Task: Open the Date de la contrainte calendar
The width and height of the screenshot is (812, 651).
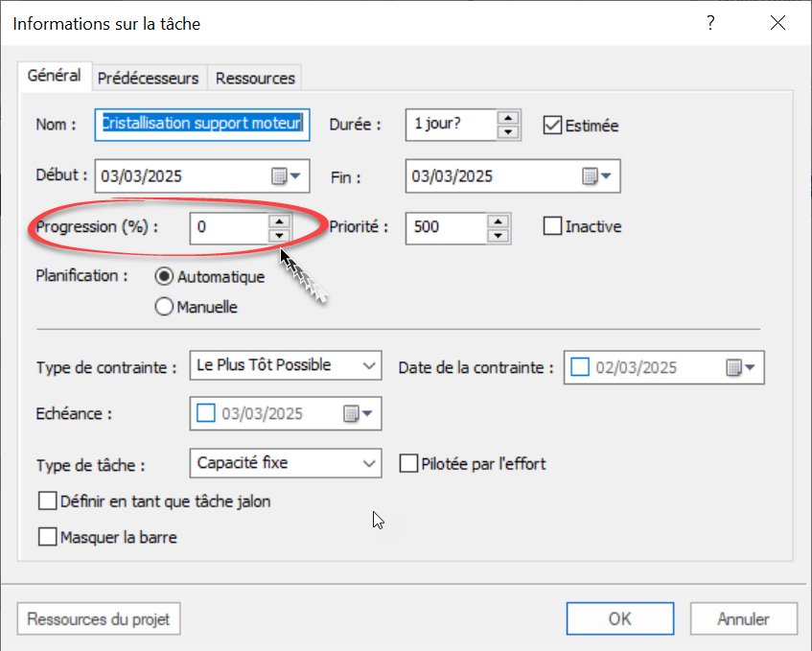Action: [x=740, y=367]
